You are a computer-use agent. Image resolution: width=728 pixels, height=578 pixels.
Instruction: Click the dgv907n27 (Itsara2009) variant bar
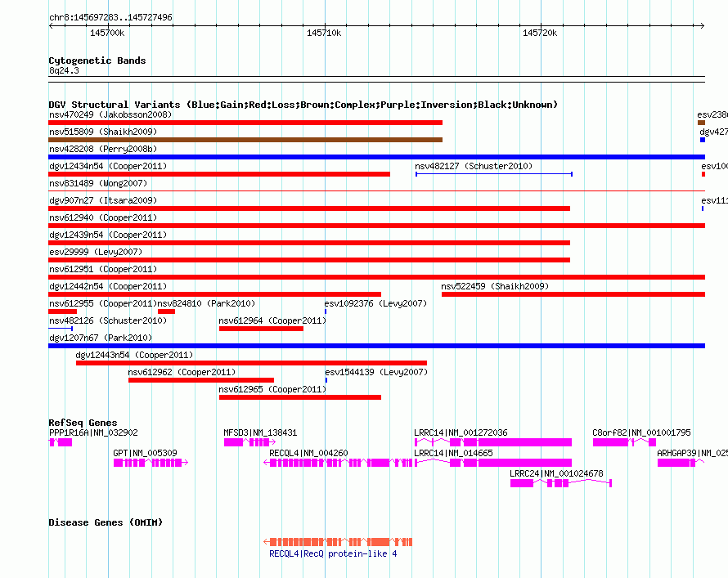[309, 208]
